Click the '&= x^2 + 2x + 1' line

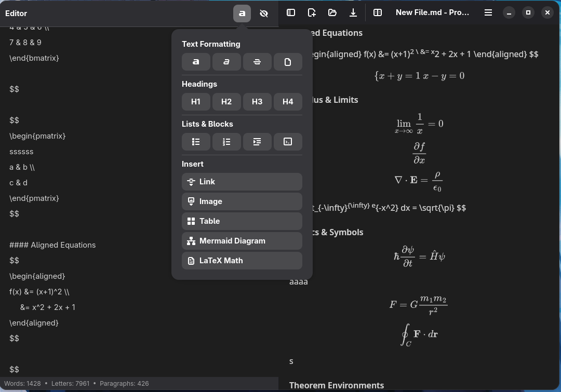(48, 307)
